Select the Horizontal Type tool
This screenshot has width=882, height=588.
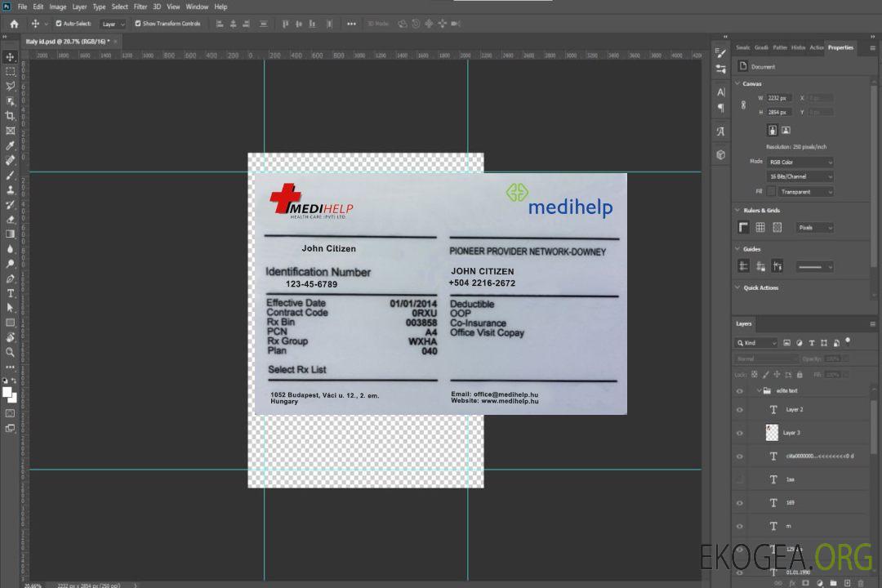coord(10,293)
